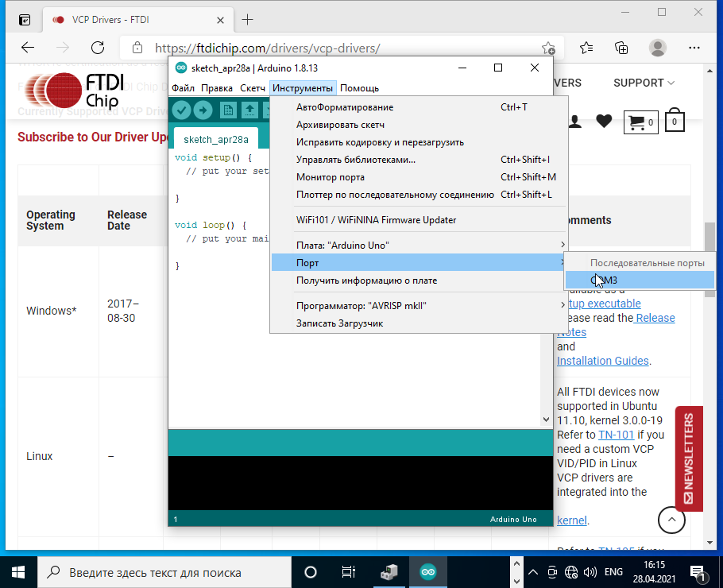Click the network globe tray icon

click(570, 572)
